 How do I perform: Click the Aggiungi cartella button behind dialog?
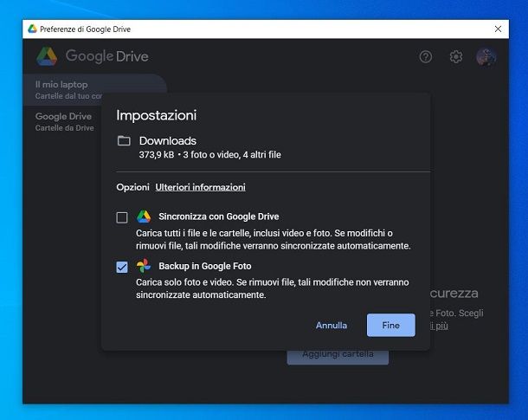pyautogui.click(x=338, y=357)
